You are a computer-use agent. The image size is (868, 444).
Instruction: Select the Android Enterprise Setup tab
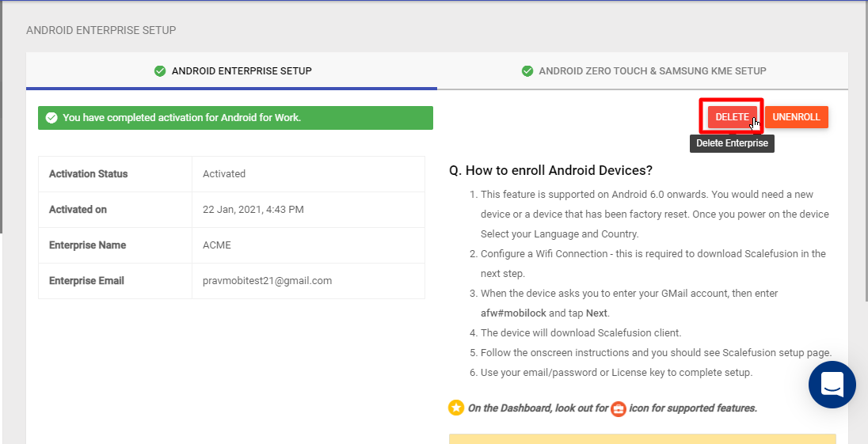click(x=232, y=70)
